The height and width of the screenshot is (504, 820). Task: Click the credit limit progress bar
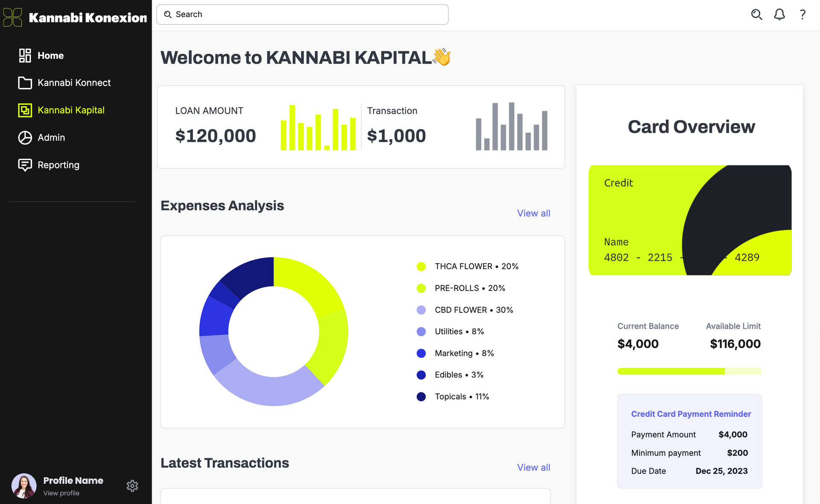[x=689, y=371]
